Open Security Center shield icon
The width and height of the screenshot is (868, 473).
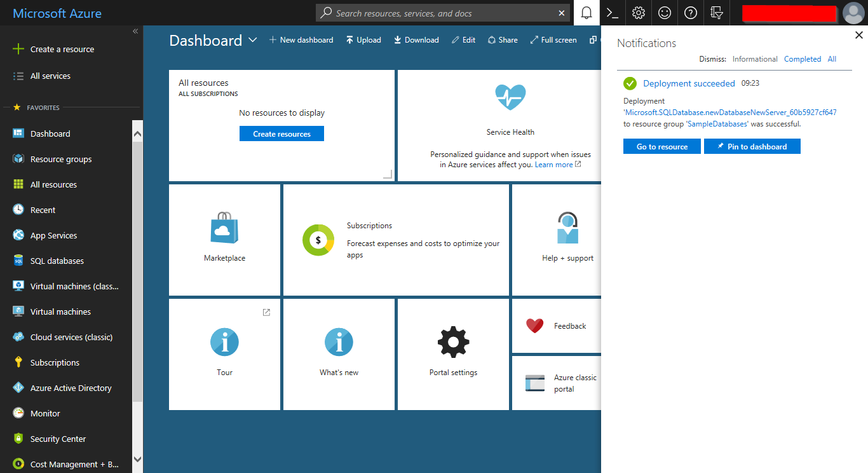(18, 439)
